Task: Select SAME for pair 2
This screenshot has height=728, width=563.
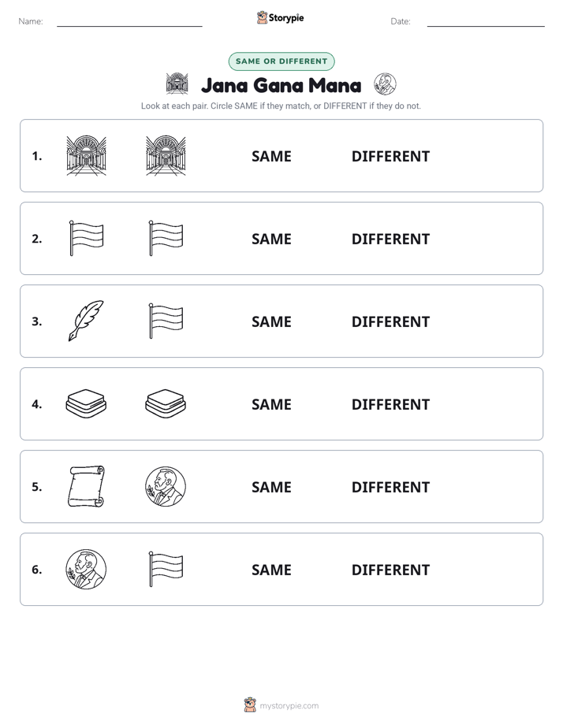Action: point(271,239)
